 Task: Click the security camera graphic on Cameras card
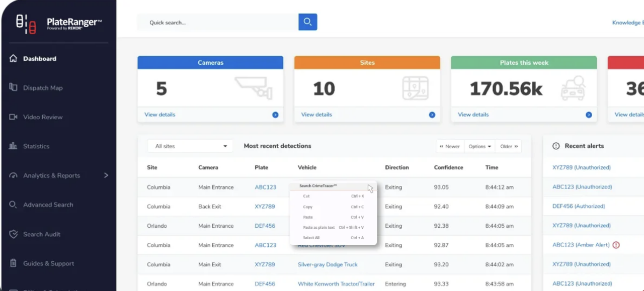pos(254,88)
